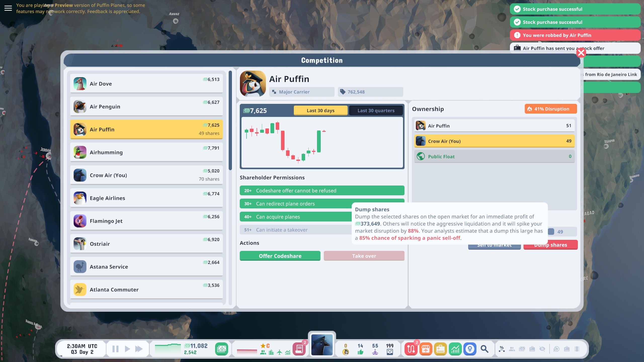Select the Last 30 days chart tab
Viewport: 644px width, 362px height.
pyautogui.click(x=320, y=110)
